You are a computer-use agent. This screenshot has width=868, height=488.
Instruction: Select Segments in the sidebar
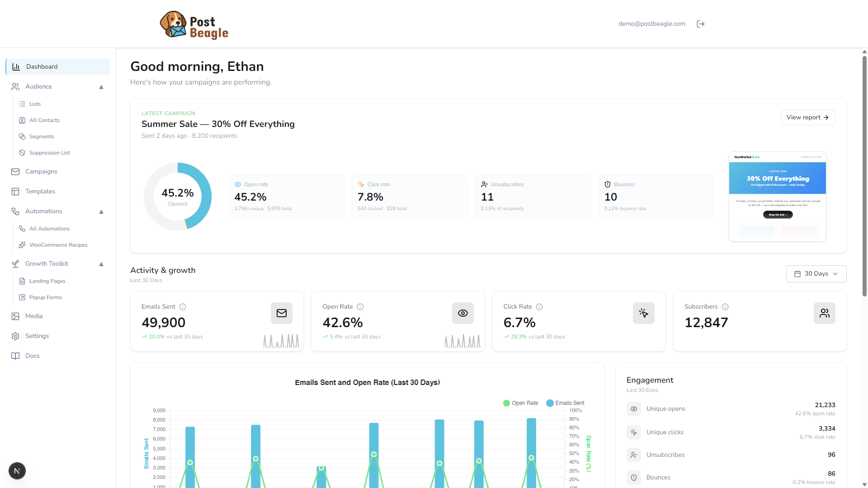pos(61,136)
